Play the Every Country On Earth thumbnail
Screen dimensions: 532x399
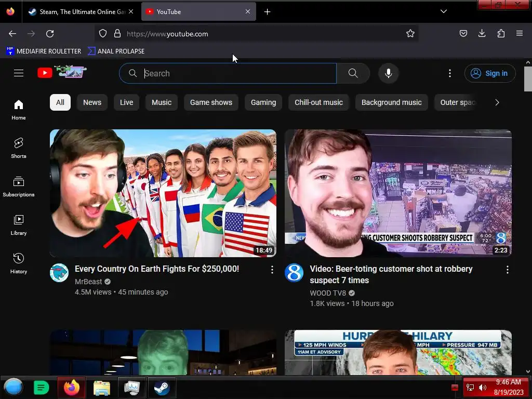[163, 193]
